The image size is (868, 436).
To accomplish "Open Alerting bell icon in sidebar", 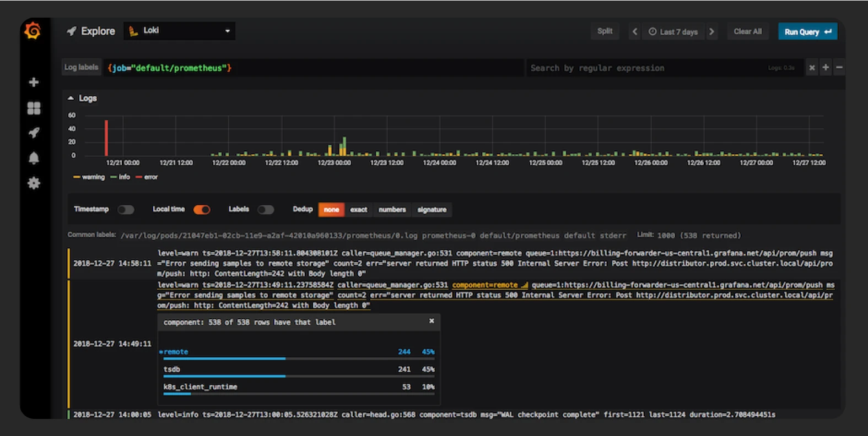I will click(x=34, y=158).
